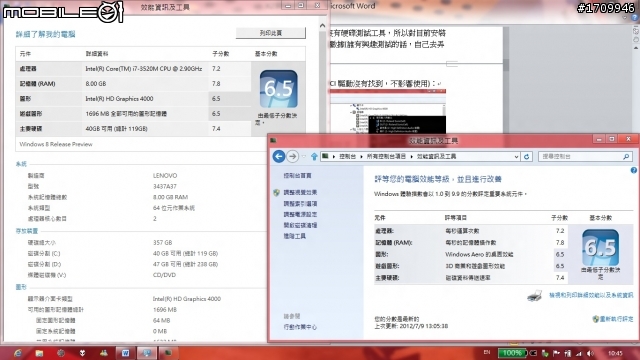Click 系統 section heading in details window
This screenshot has height=360, width=640.
pyautogui.click(x=21, y=164)
